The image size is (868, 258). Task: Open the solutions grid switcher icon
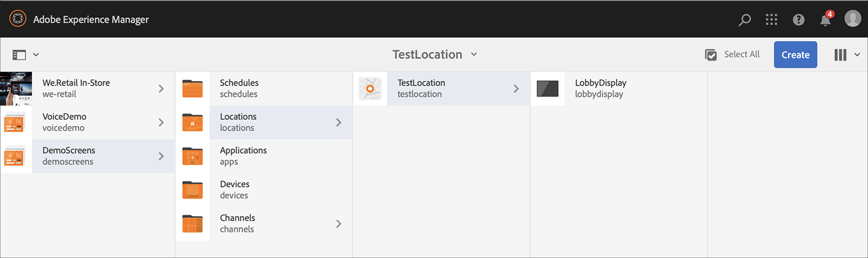772,20
